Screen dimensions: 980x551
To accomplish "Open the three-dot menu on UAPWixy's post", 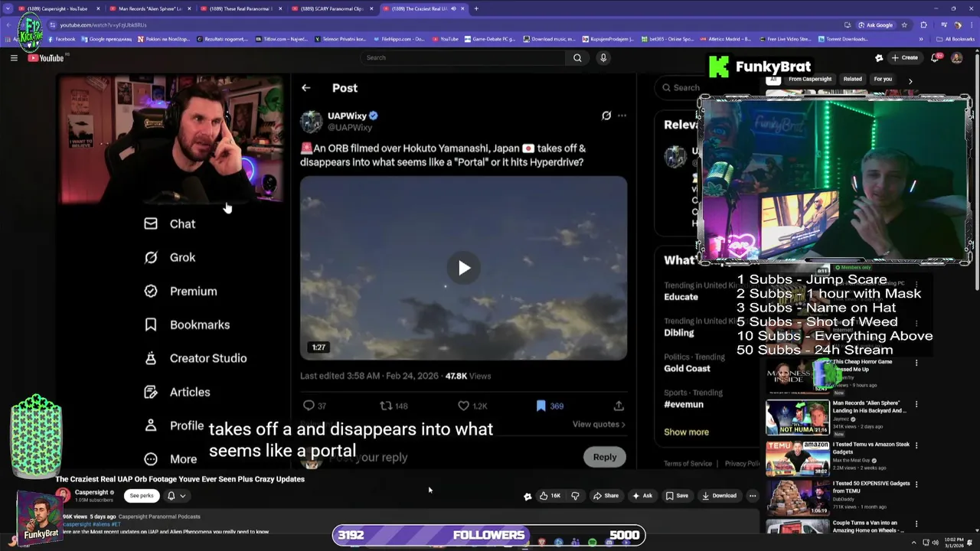I will 622,116.
